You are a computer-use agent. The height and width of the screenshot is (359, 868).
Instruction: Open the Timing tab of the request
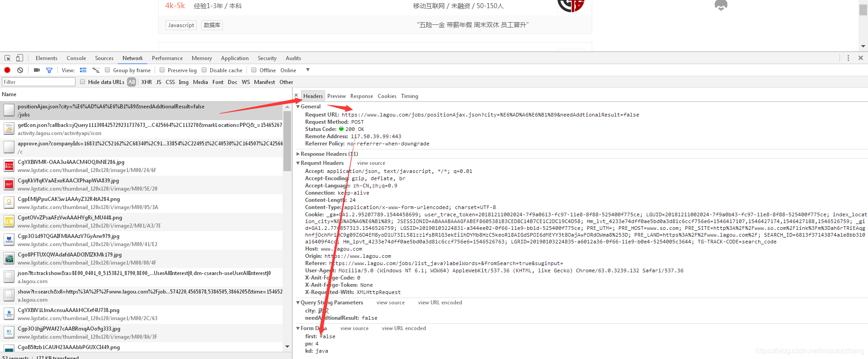410,96
